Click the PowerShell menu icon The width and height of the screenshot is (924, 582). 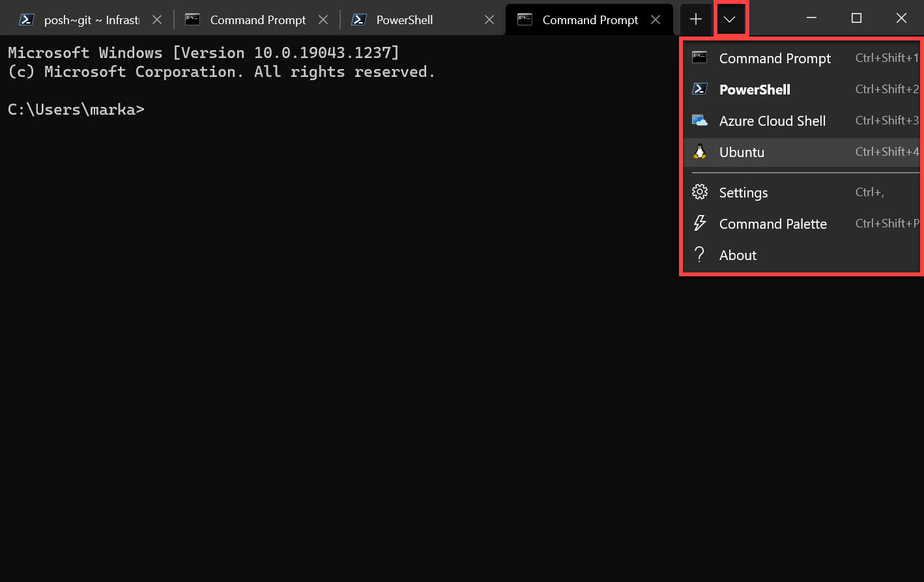click(x=699, y=89)
